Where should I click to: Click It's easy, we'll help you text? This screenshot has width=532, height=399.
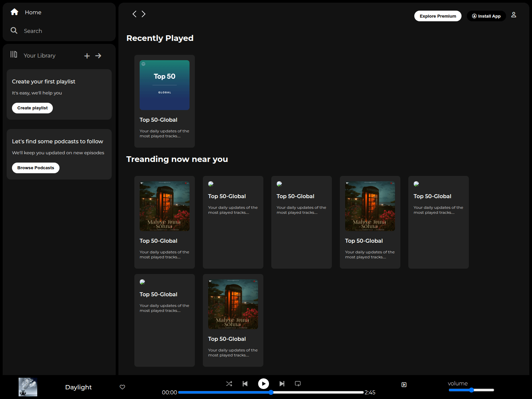click(37, 93)
